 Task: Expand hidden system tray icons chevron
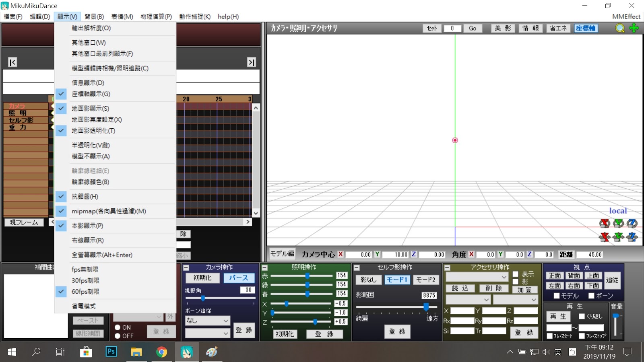pyautogui.click(x=510, y=352)
